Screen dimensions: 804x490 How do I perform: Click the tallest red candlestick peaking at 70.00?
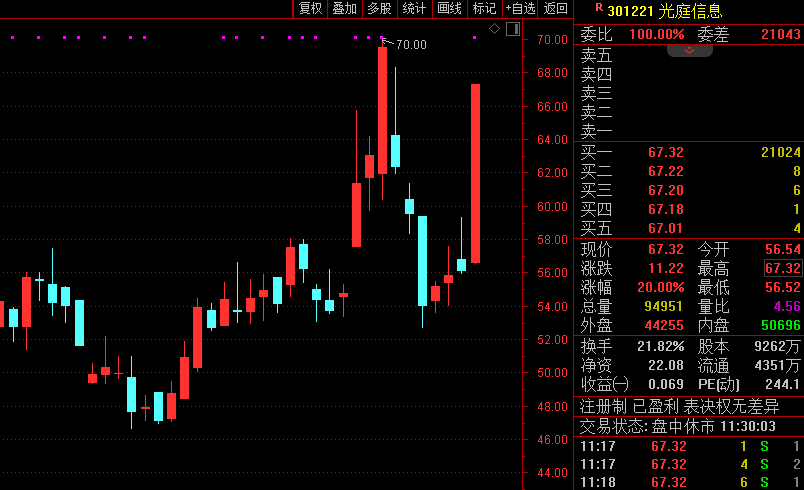[383, 110]
